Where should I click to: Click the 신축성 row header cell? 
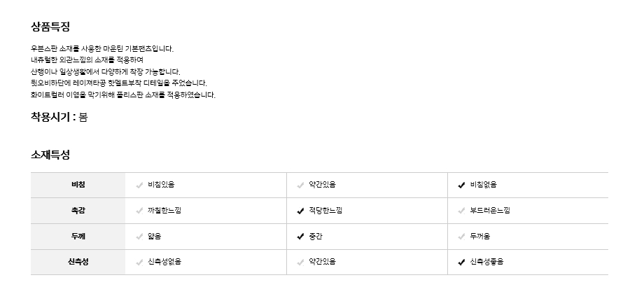click(78, 262)
